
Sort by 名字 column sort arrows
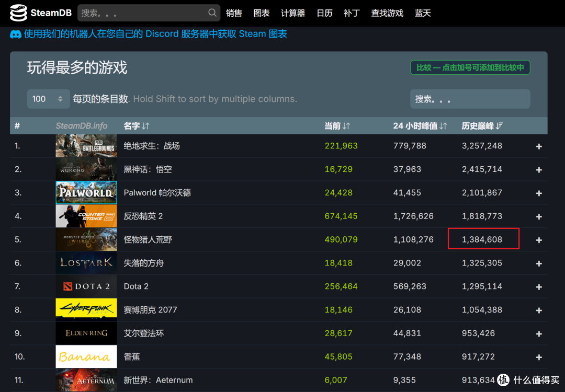[x=145, y=126]
